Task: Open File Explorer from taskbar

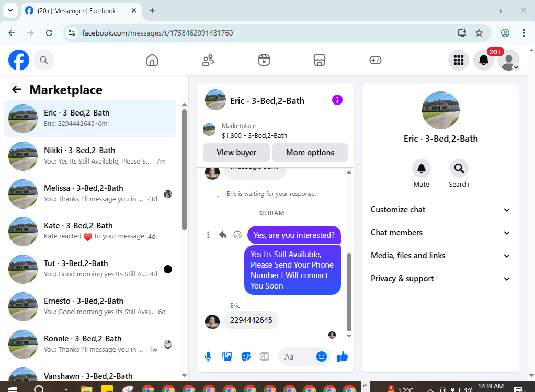Action: [87, 388]
